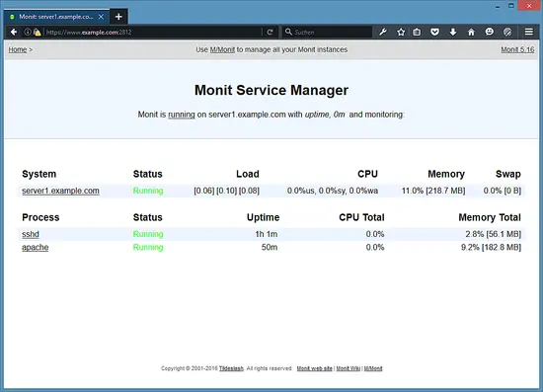Click the Running status of apache
The image size is (543, 392).
(148, 247)
